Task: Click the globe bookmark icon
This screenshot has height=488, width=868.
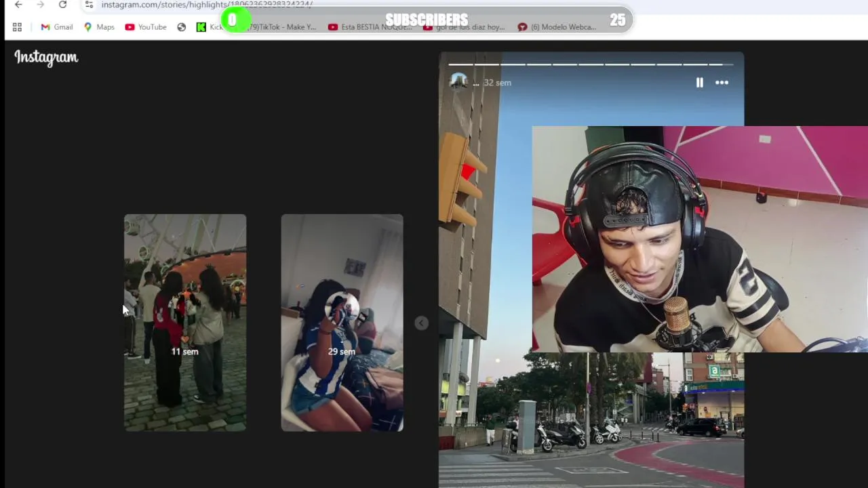Action: pos(182,27)
